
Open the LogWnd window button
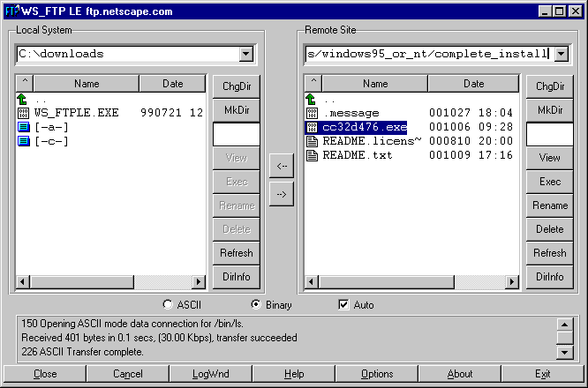pyautogui.click(x=210, y=374)
